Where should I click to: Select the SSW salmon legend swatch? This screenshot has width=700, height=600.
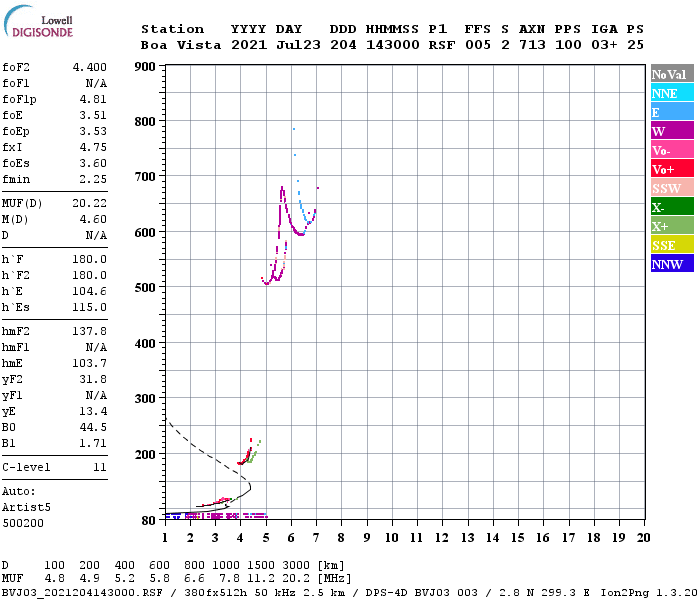672,188
